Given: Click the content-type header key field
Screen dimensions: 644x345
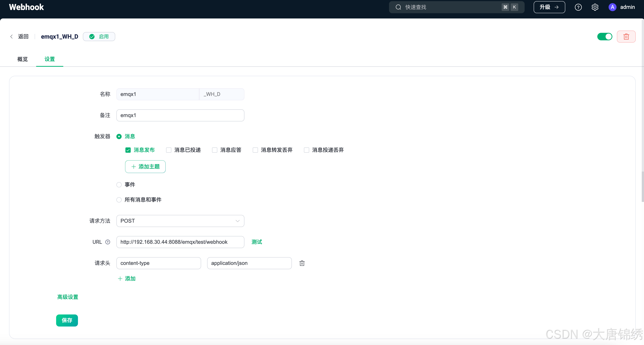Looking at the screenshot, I should click(159, 263).
